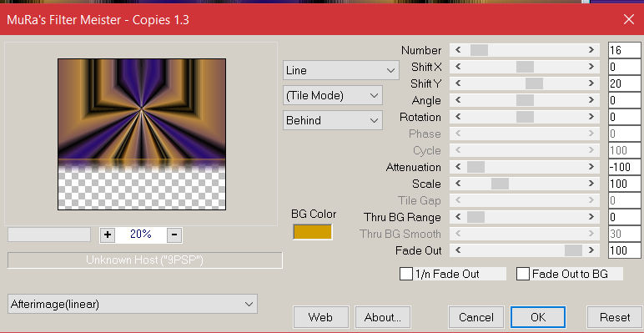Click the BG Color orange swatch
Viewport: 644px width, 333px height.
pyautogui.click(x=313, y=232)
